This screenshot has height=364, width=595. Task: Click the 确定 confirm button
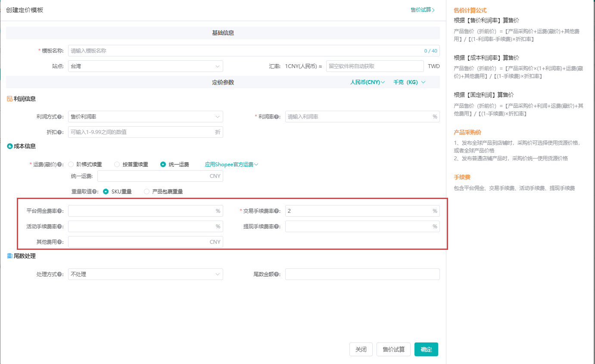(426, 349)
